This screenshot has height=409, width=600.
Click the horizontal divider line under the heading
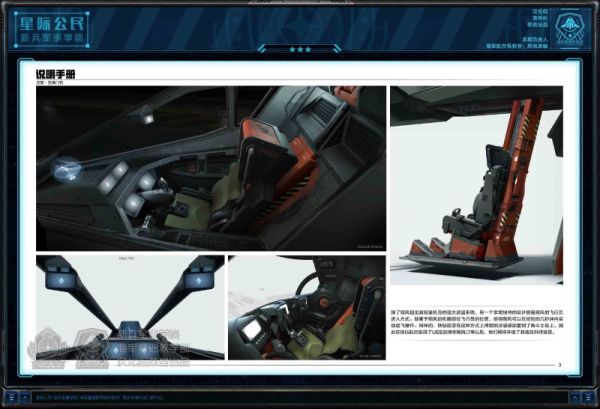click(x=300, y=79)
